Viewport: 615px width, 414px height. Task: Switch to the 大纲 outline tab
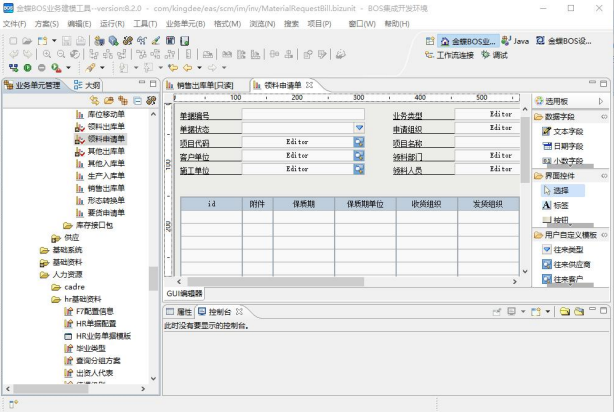coord(88,85)
